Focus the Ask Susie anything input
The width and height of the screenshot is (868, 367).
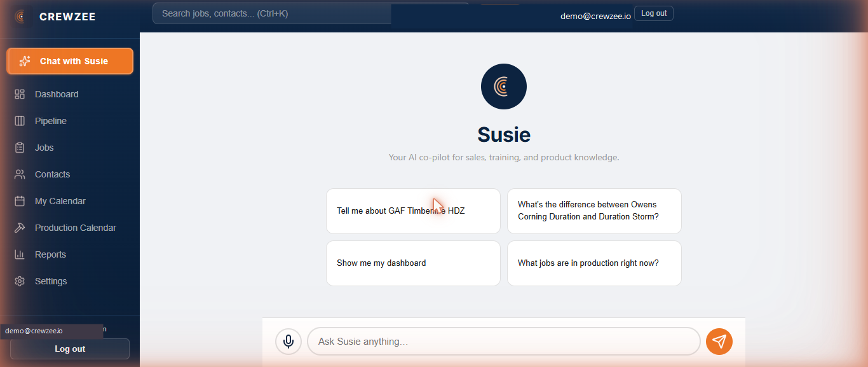coord(504,342)
